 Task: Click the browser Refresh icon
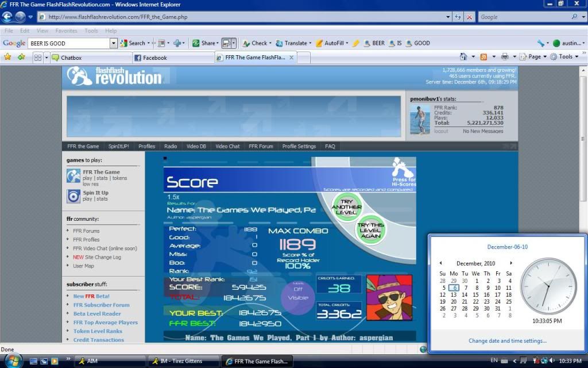(458, 17)
